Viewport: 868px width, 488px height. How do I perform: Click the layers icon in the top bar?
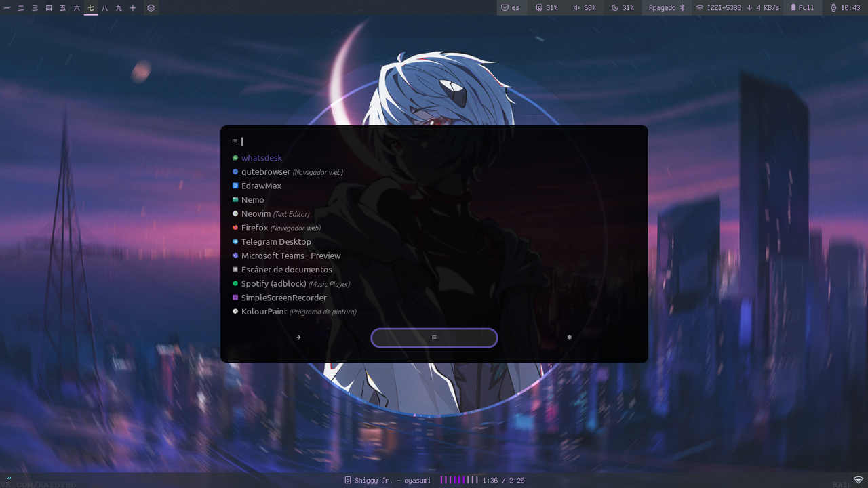(151, 8)
